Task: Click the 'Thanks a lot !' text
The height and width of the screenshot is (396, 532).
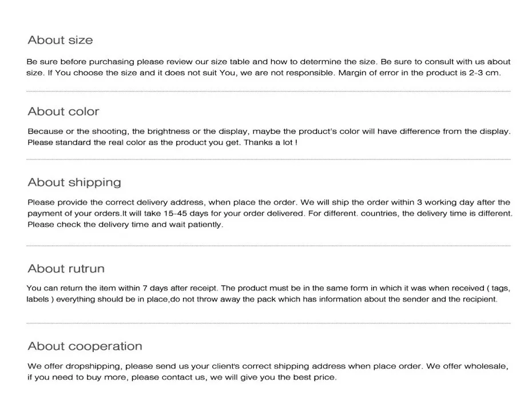Action: click(x=271, y=142)
